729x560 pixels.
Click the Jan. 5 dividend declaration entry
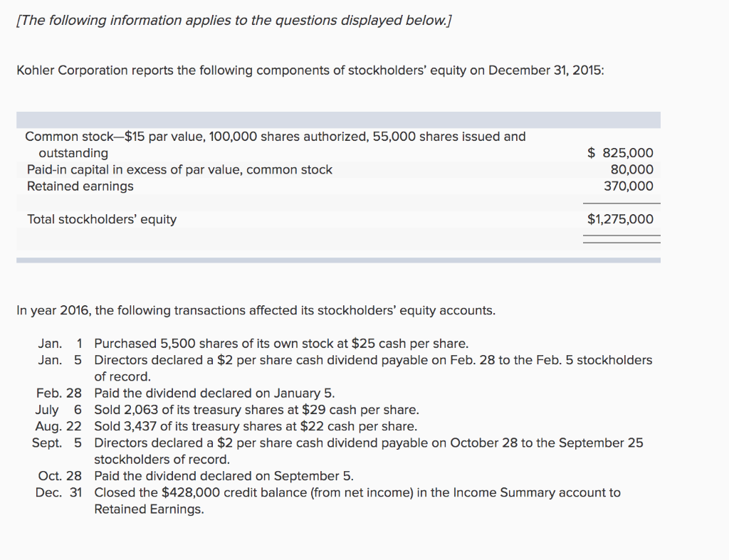[x=373, y=360]
